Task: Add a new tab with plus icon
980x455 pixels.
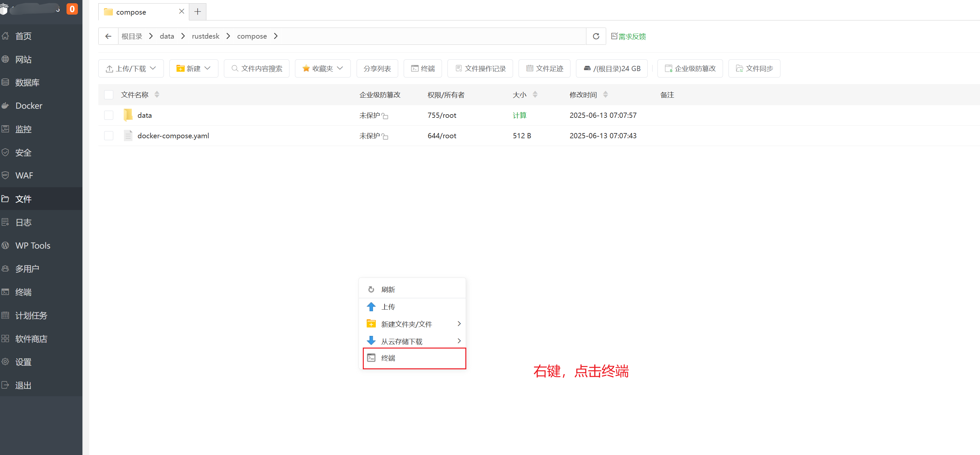Action: (197, 12)
